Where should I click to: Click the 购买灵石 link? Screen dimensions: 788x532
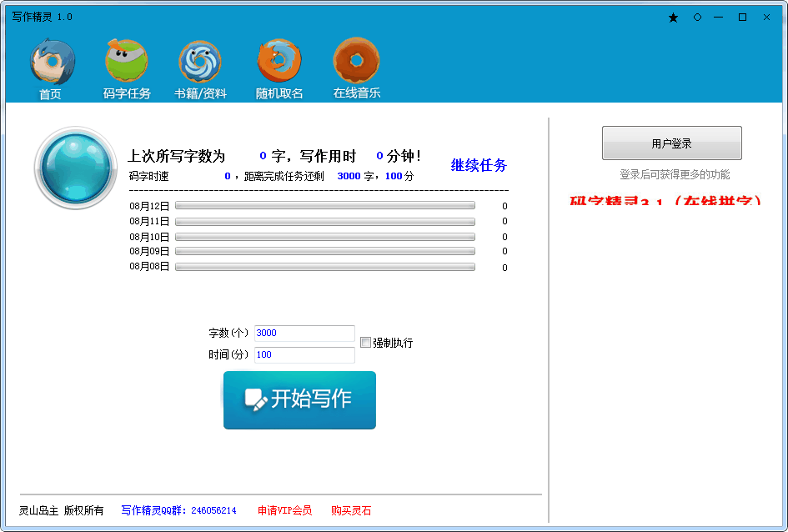(351, 510)
